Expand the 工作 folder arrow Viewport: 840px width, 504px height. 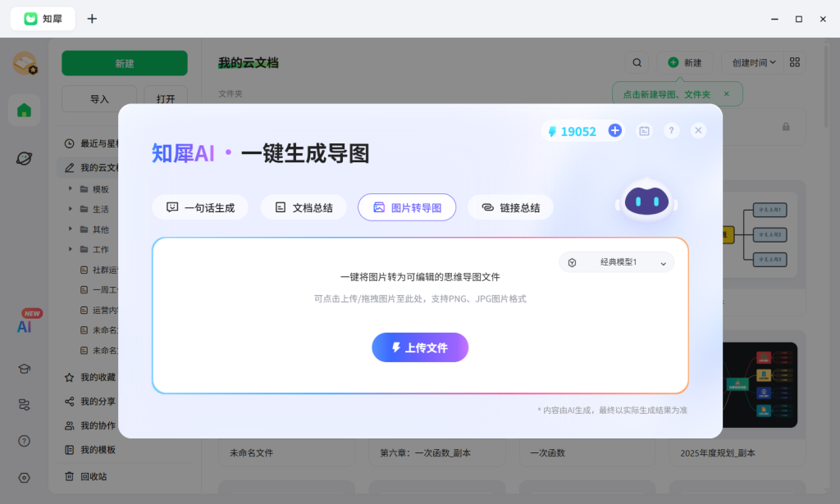(71, 249)
